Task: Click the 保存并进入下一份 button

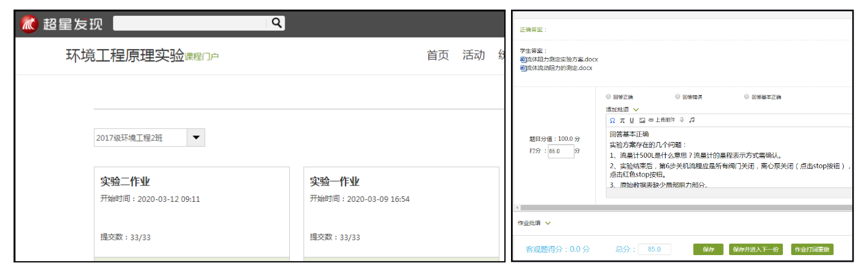Action: (x=756, y=250)
